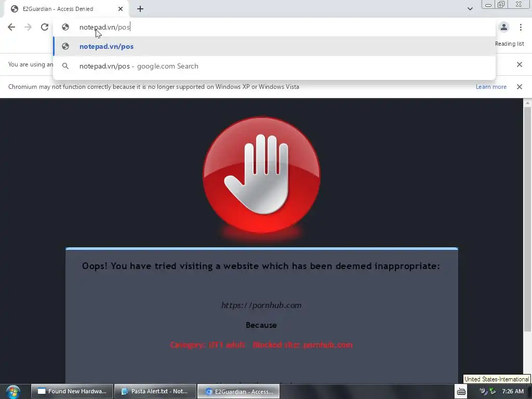Click the red 'Category: UT1 adult' text
The height and width of the screenshot is (399, 532).
(x=208, y=345)
